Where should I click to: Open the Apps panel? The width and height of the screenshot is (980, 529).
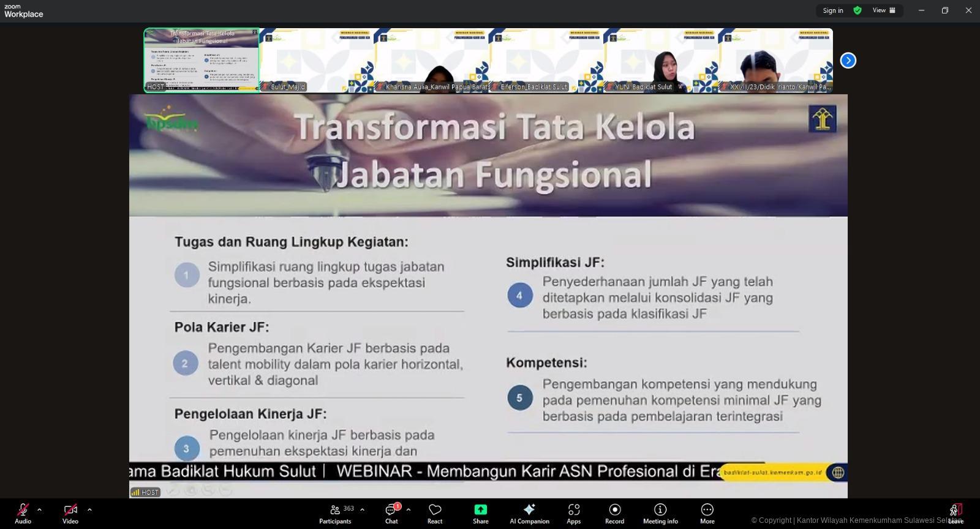pyautogui.click(x=574, y=514)
